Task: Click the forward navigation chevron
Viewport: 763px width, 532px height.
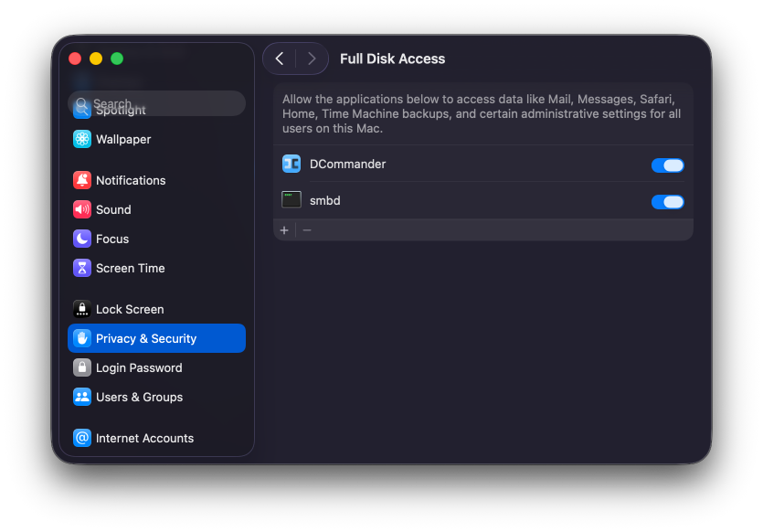Action: (312, 58)
